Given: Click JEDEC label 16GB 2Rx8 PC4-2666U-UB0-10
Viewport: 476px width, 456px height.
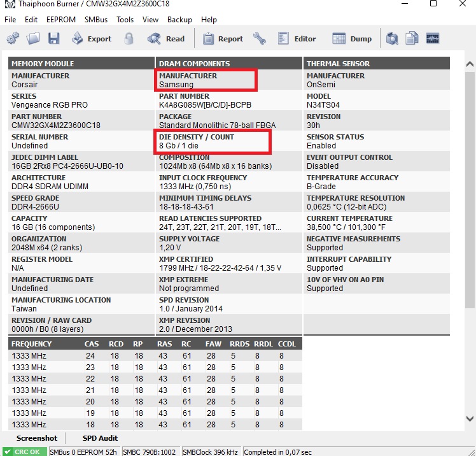Looking at the screenshot, I should pyautogui.click(x=67, y=166).
